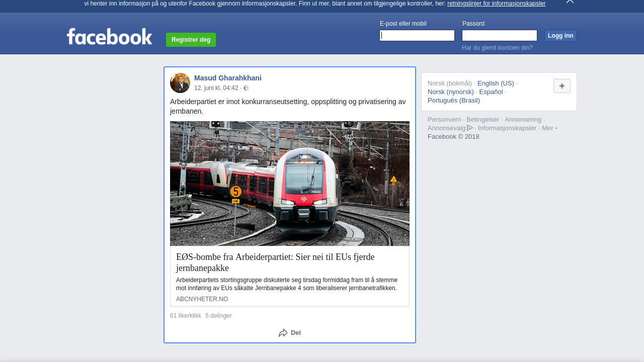Click the Registrer deg button
Screen dimensions: 644x362
(191, 40)
